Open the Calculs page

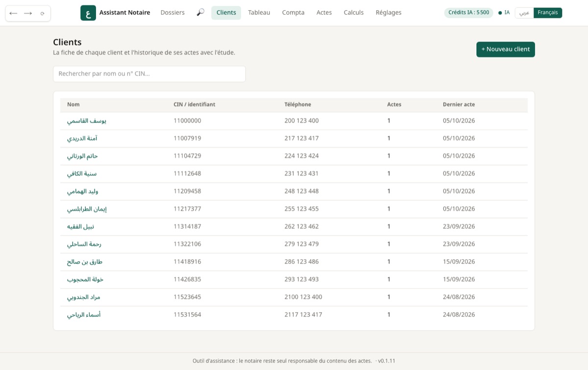click(x=354, y=13)
